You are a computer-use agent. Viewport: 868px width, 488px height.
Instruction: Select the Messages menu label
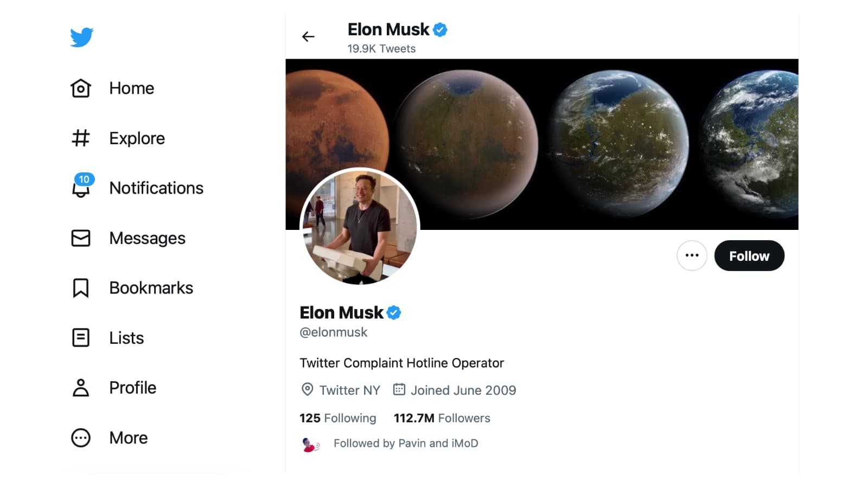[x=147, y=238]
